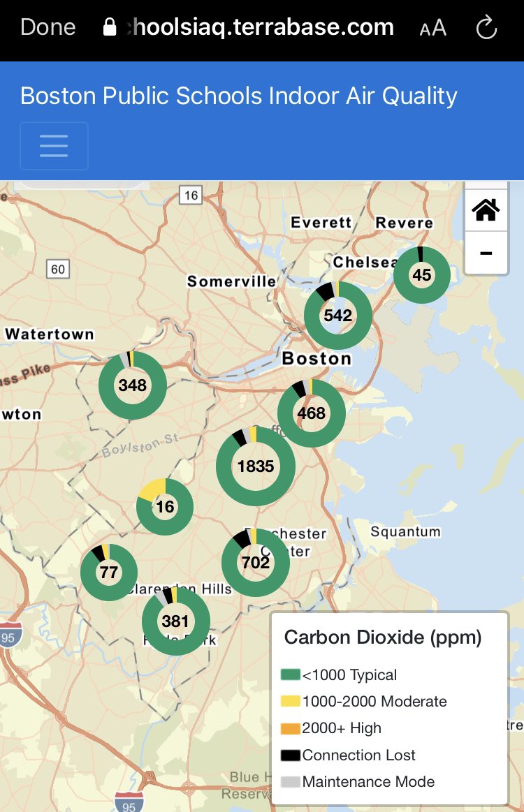Tap the Done button in the browser bar
This screenshot has width=524, height=812.
pos(48,27)
